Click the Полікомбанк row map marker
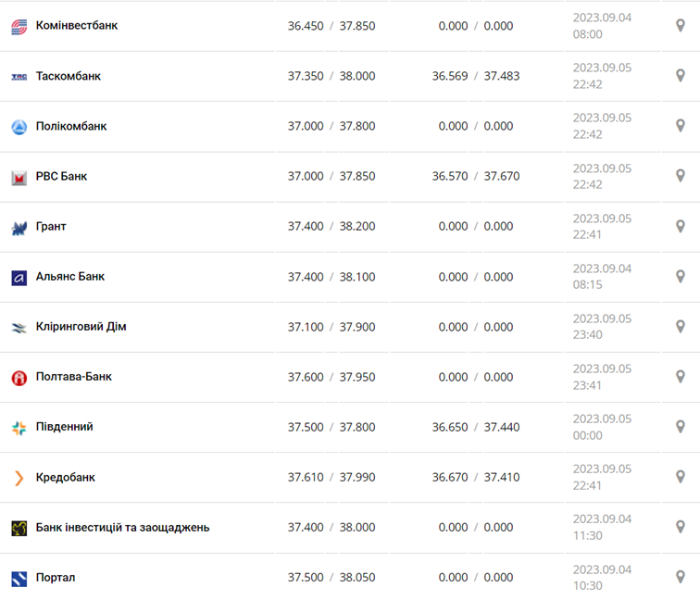Image resolution: width=700 pixels, height=600 pixels. (681, 126)
